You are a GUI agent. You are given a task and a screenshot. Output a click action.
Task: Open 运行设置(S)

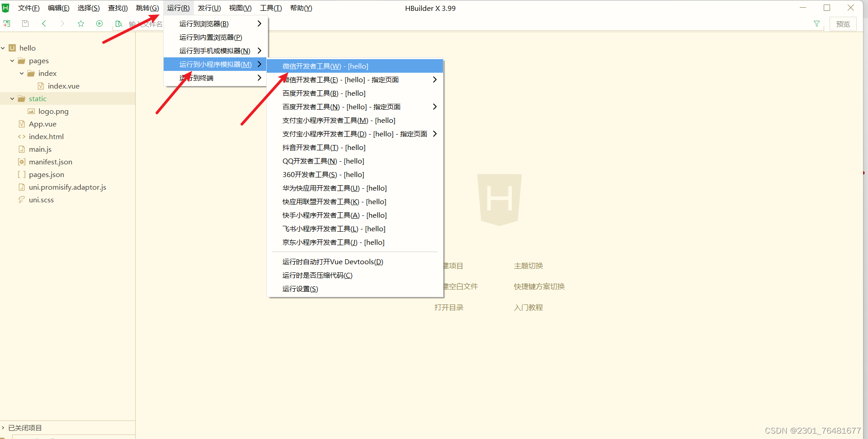[x=355, y=289]
